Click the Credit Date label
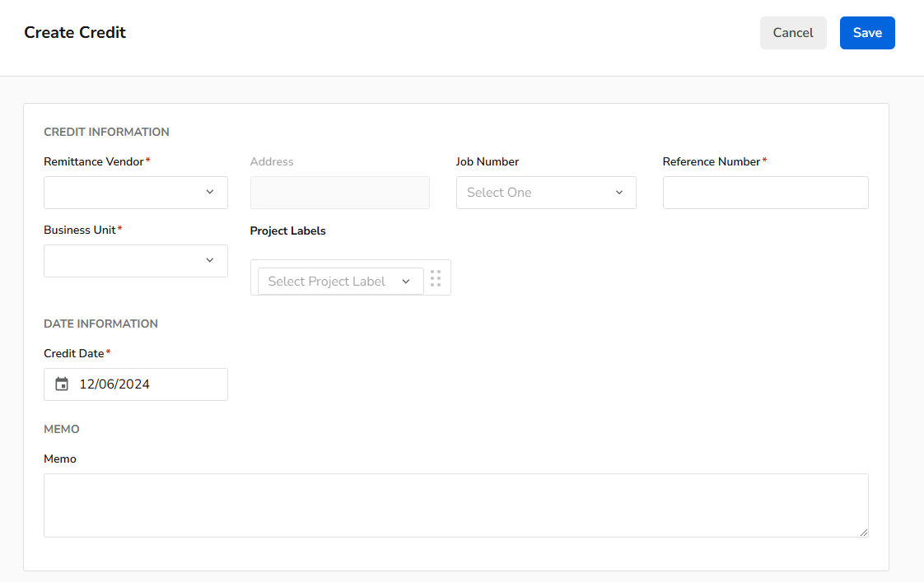 (73, 353)
